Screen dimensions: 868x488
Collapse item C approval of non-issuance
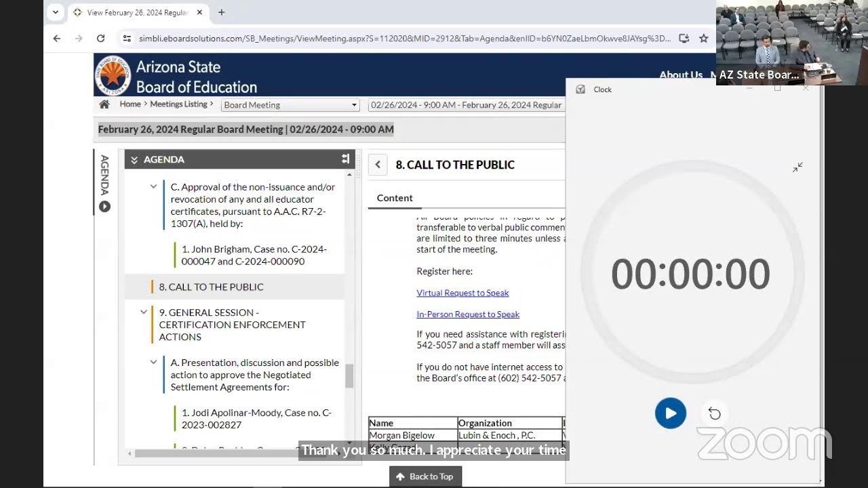tap(153, 186)
